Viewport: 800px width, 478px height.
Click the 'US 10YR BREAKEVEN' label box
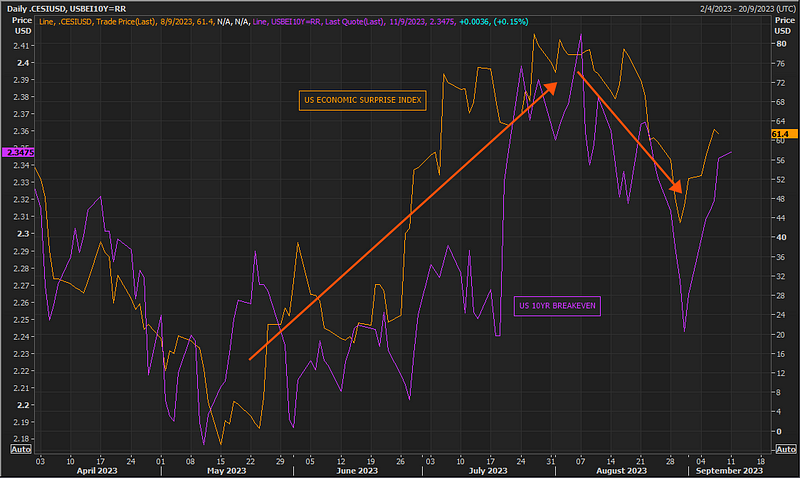[x=557, y=306]
